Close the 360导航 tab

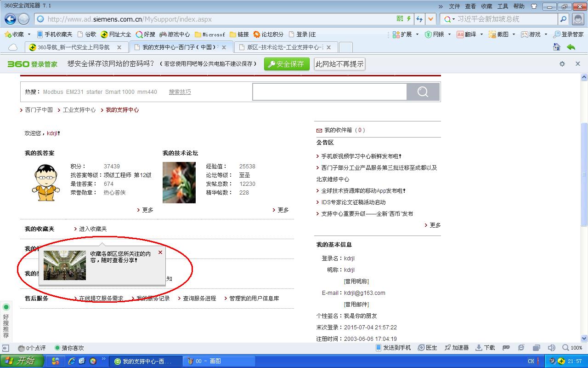(x=119, y=47)
